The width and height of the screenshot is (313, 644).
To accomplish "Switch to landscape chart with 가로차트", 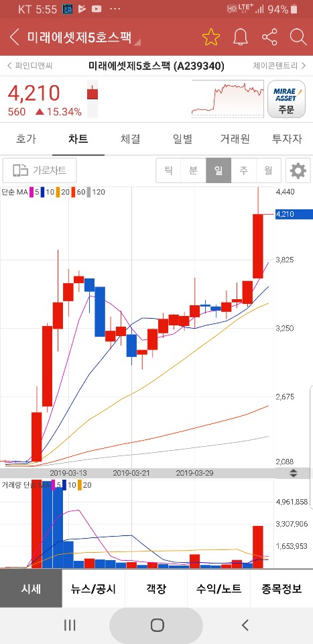I will coord(40,170).
